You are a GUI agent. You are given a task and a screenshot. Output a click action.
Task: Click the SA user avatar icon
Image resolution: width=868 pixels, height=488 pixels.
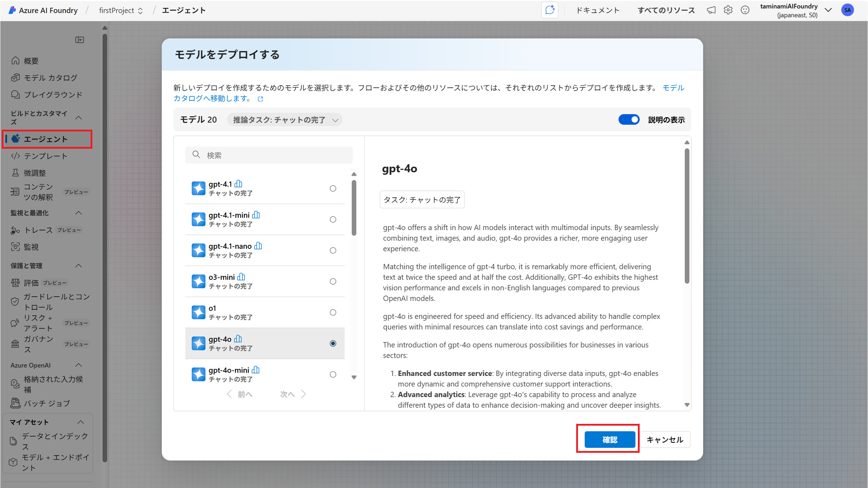pos(847,10)
